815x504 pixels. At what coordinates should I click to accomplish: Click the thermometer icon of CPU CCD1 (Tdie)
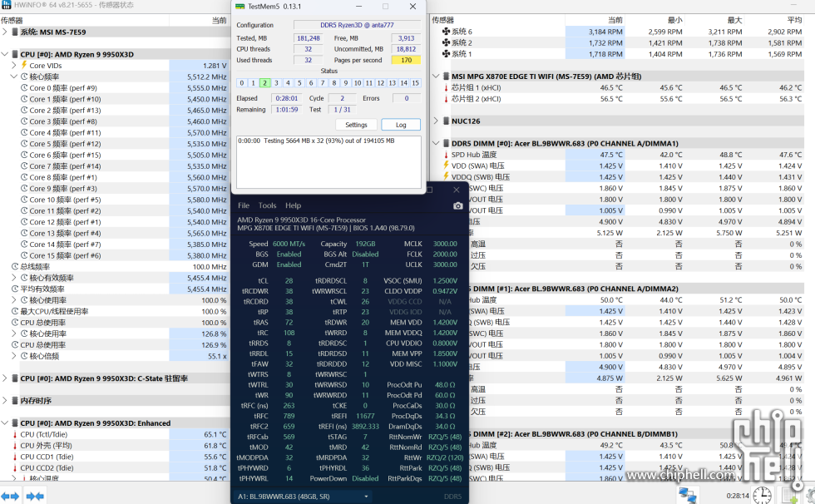coord(15,457)
